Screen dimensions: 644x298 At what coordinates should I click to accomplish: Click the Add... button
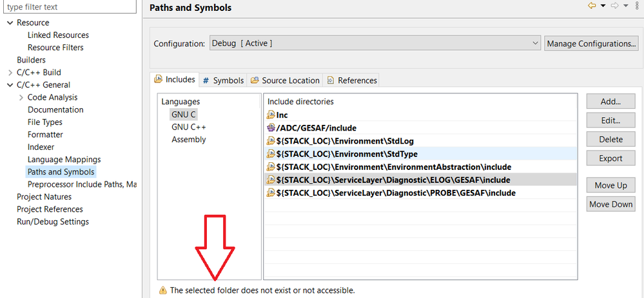pos(610,102)
